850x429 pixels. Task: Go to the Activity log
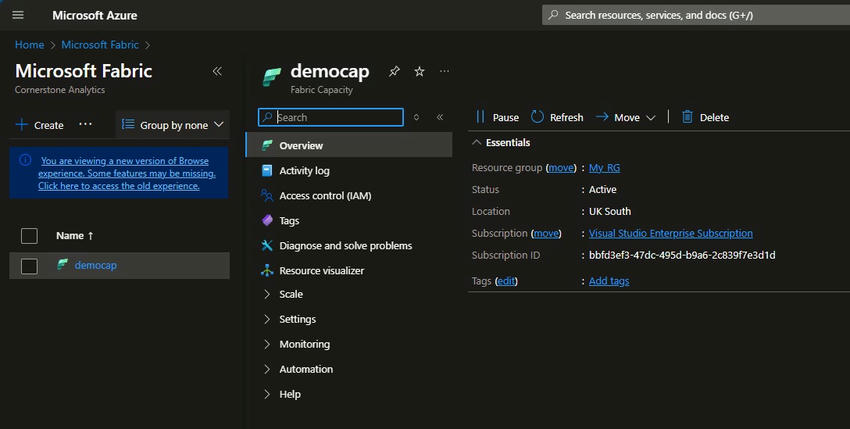pyautogui.click(x=304, y=171)
